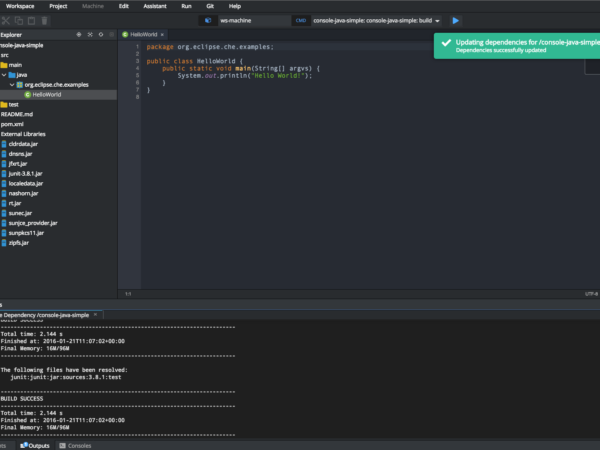The width and height of the screenshot is (600, 450).
Task: Click the org.eclipse.che.examples package icon
Action: click(20, 85)
